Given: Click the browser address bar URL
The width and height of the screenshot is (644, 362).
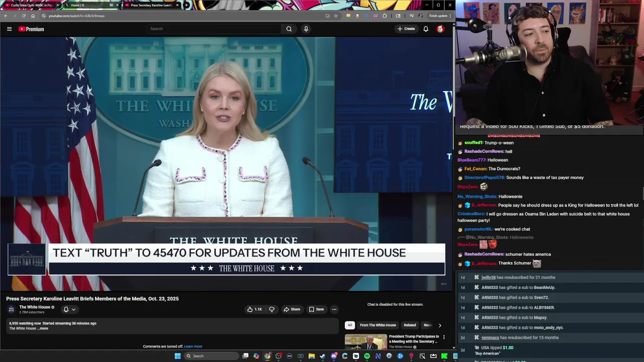Looking at the screenshot, I should pyautogui.click(x=76, y=16).
